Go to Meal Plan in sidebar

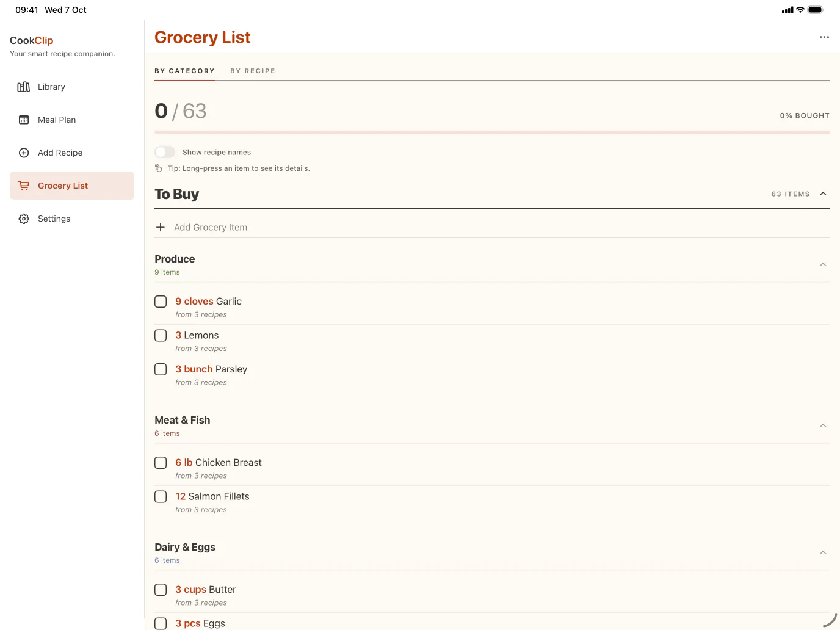[x=72, y=120]
